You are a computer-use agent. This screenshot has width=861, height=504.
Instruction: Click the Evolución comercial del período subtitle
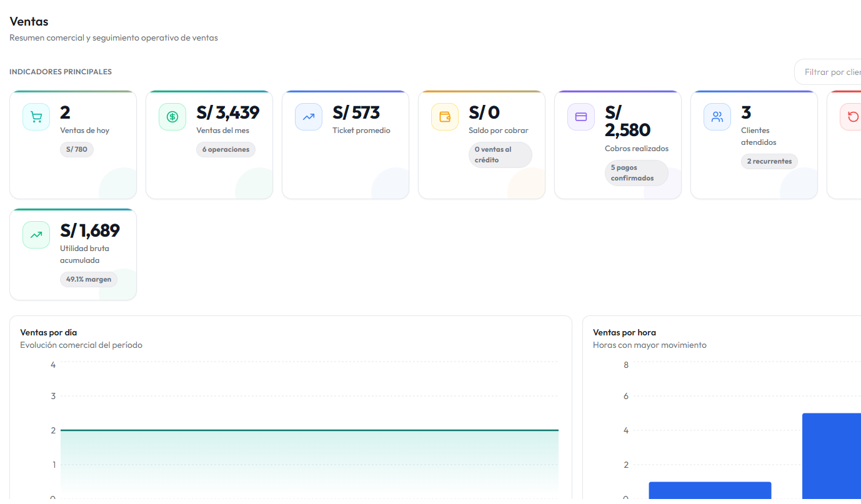[x=81, y=345]
